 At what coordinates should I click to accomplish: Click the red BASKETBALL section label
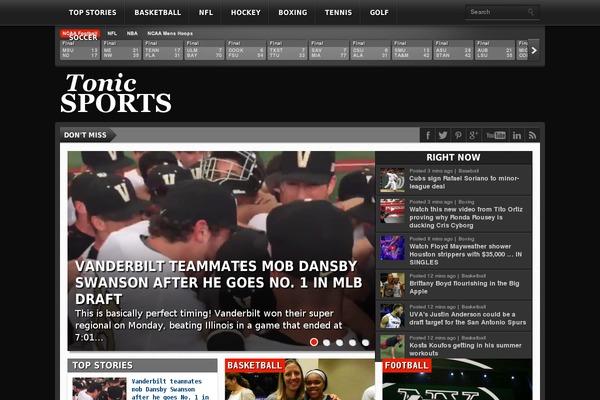point(254,366)
